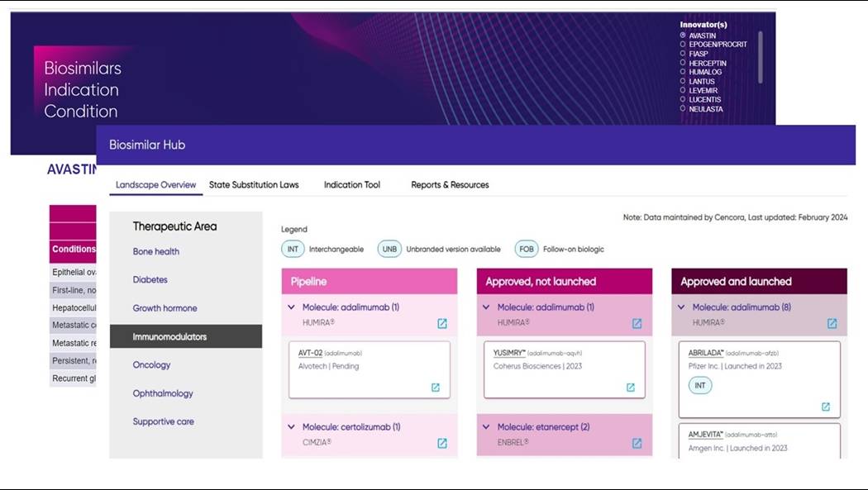Click "Pfizer Inc. | Launched in 2023" text
This screenshot has height=490, width=868.
point(735,366)
